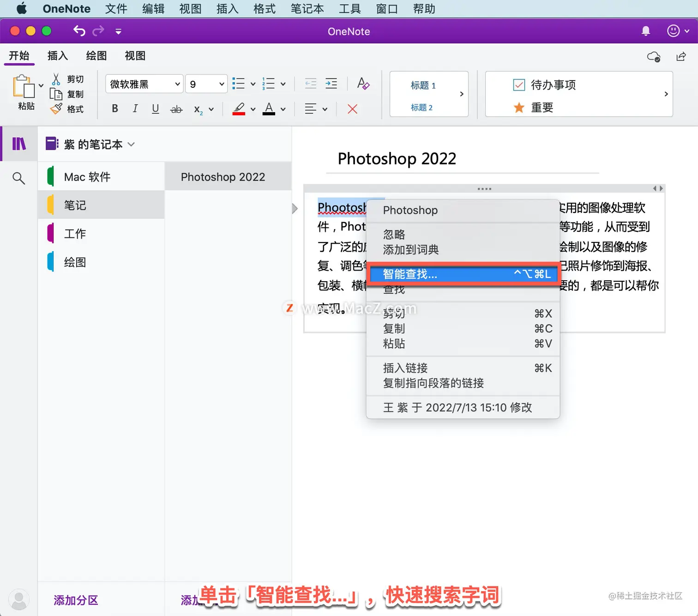Screen dimensions: 698x616
Task: Click the paragraph alignment icon
Action: click(x=311, y=109)
